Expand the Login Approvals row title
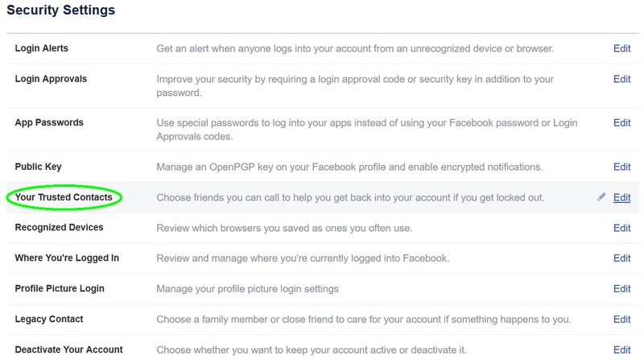644x364 pixels. tap(51, 79)
